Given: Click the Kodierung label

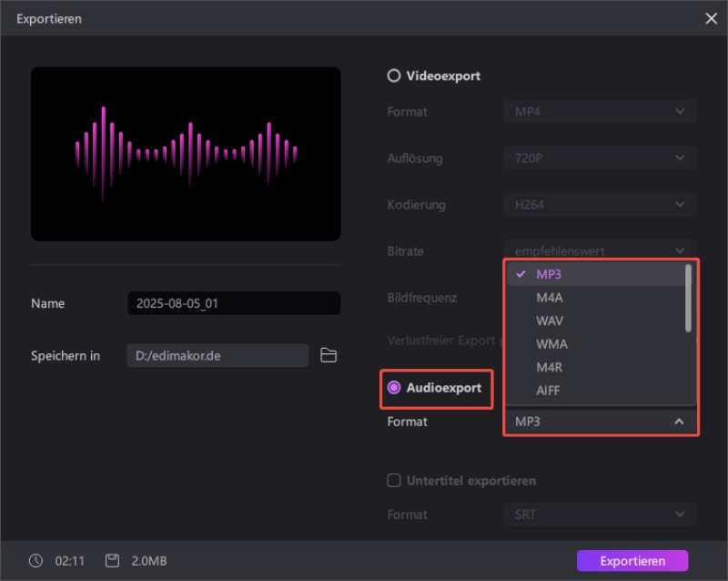Looking at the screenshot, I should tap(417, 205).
